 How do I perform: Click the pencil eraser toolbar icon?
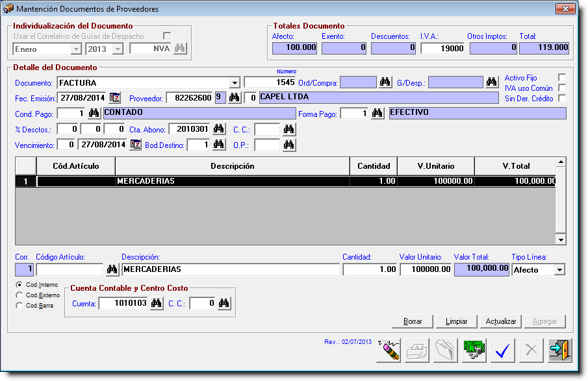pyautogui.click(x=389, y=350)
